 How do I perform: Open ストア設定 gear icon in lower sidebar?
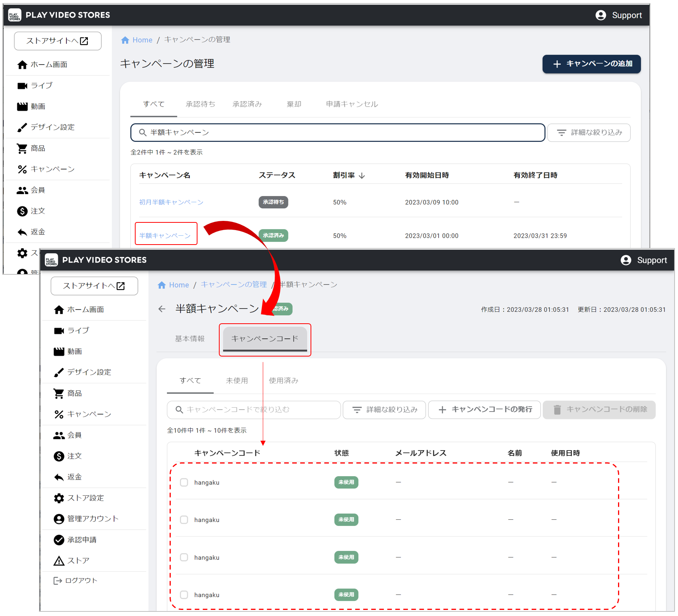(x=59, y=498)
